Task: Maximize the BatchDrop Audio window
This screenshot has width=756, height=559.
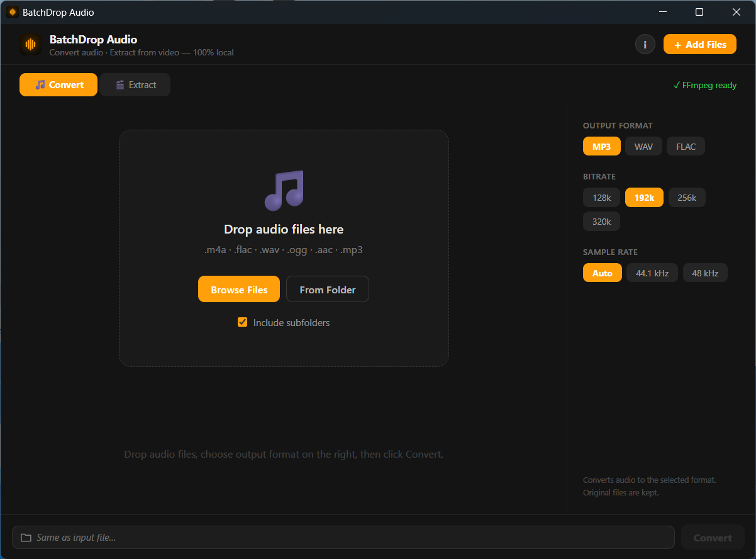Action: click(x=699, y=12)
